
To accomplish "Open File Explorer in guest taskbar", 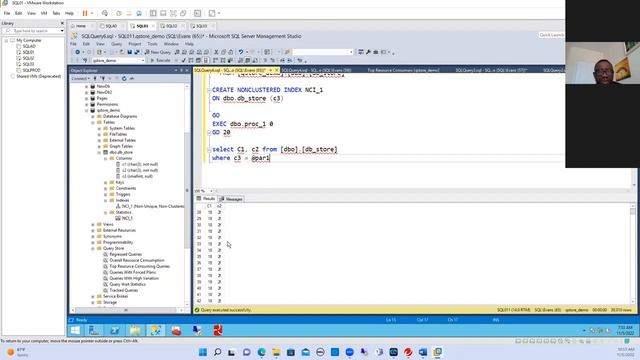I will click(x=136, y=330).
